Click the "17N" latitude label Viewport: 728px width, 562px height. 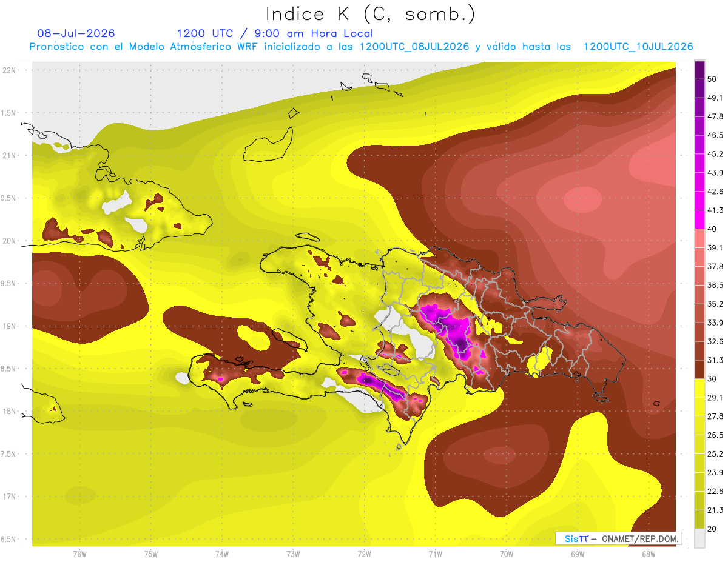coord(10,497)
